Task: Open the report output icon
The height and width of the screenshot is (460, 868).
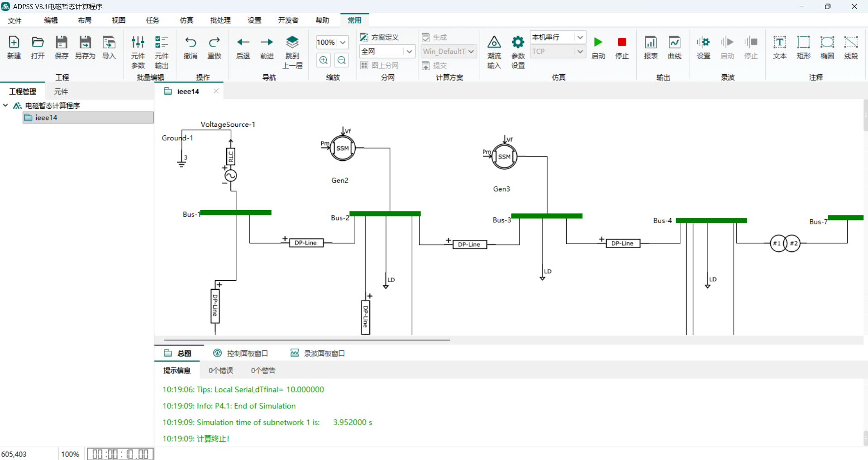Action: [x=650, y=47]
